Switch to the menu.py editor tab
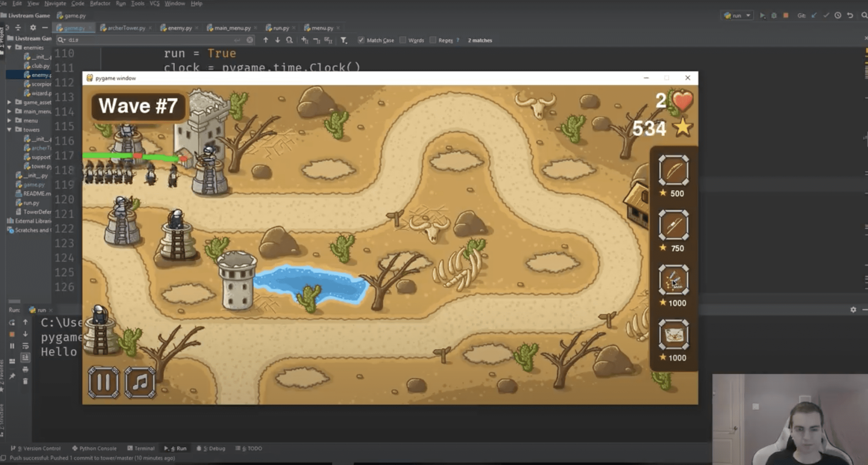The image size is (868, 465). pyautogui.click(x=322, y=28)
